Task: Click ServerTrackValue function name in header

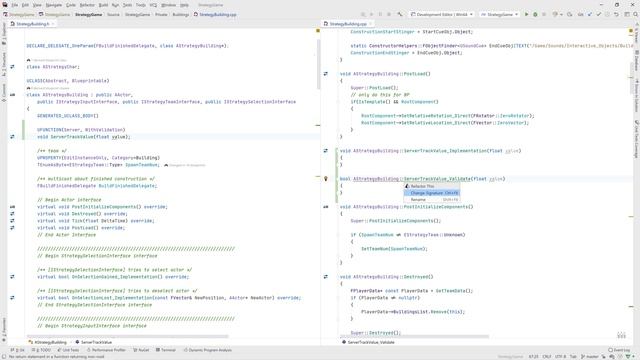Action: point(72,137)
